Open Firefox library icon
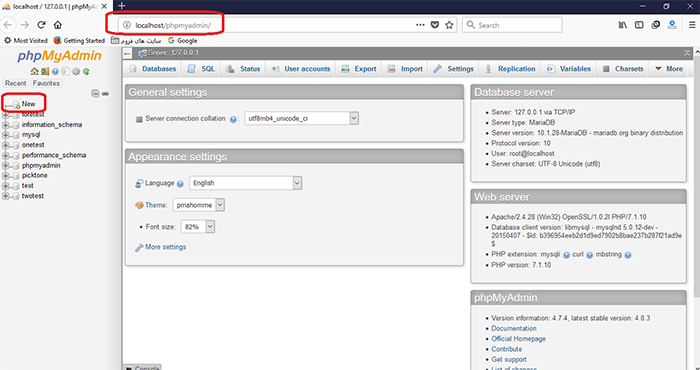This screenshot has width=700, height=370. (x=623, y=25)
